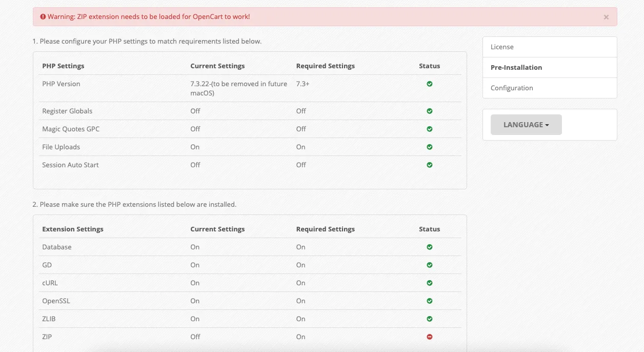This screenshot has width=644, height=352.
Task: Click the Session Auto Start status icon
Action: click(x=430, y=165)
